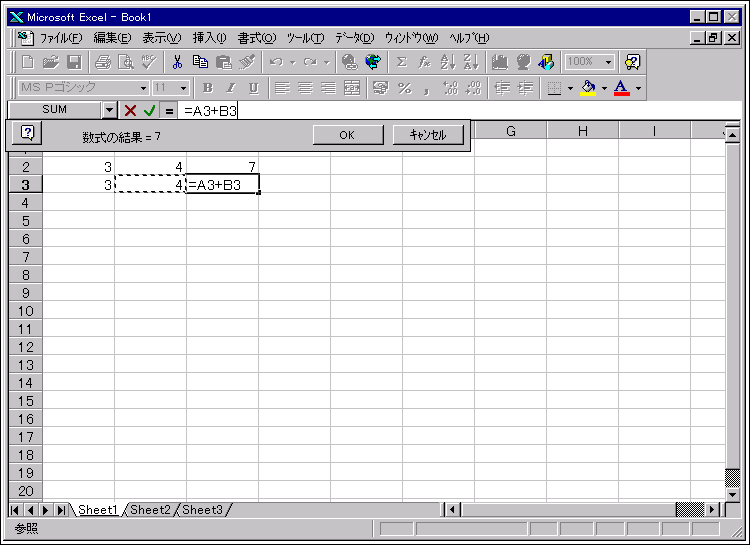Expand the 100% zoom dropdown
This screenshot has height=545, width=750.
(x=608, y=62)
